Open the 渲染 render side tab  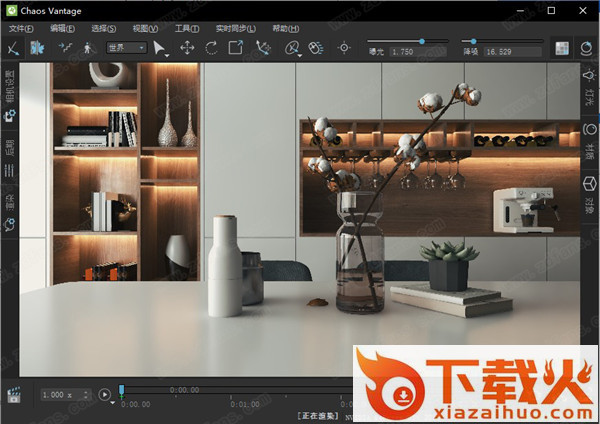(10, 202)
